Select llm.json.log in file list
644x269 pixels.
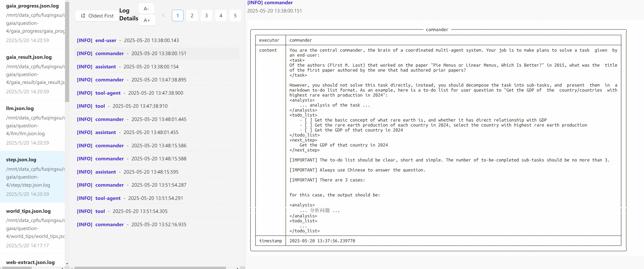point(32,125)
